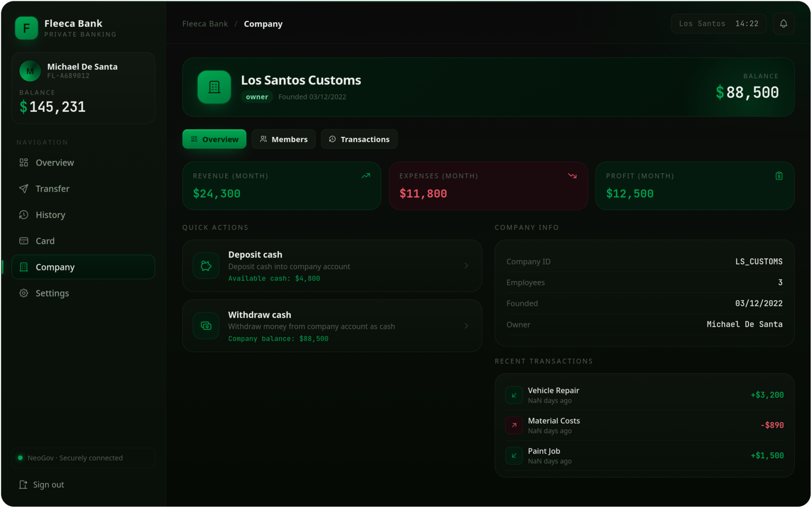812x508 pixels.
Task: Click the Company balance: $88,500 text
Action: 278,339
